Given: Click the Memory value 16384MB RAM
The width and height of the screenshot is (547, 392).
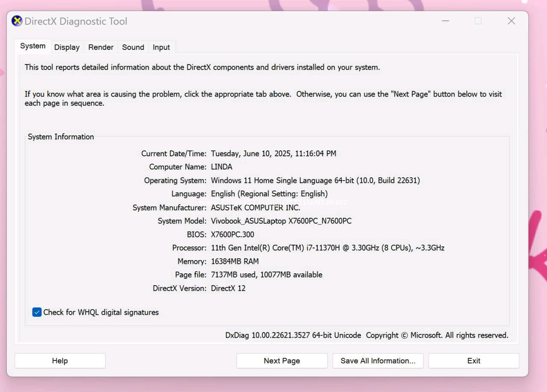Looking at the screenshot, I should 235,261.
